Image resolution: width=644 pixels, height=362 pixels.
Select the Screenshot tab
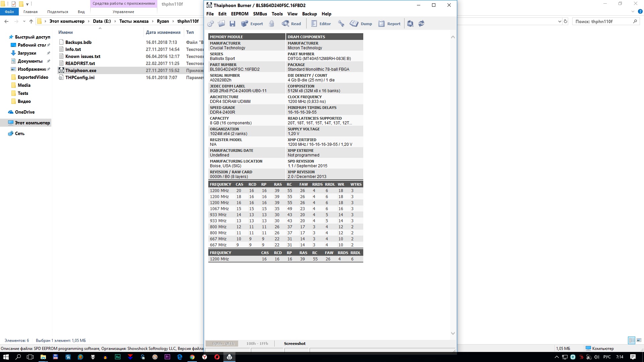[294, 344]
